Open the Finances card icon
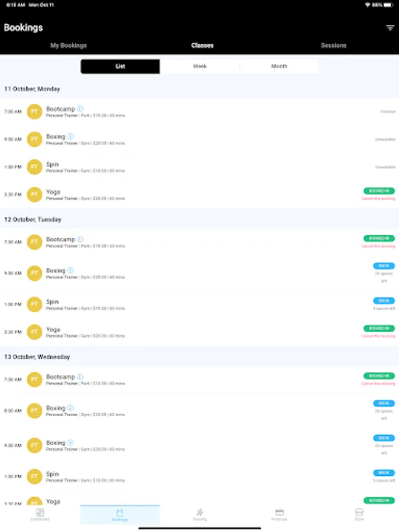 (280, 512)
